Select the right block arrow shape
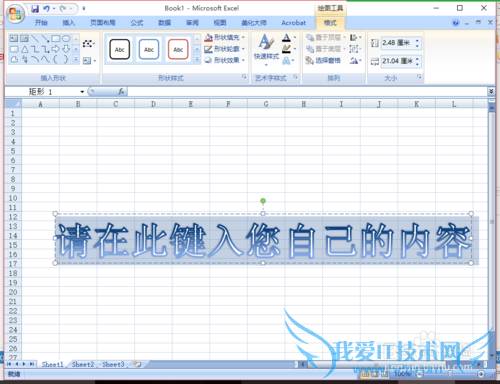The height and width of the screenshot is (384, 500). (56, 49)
